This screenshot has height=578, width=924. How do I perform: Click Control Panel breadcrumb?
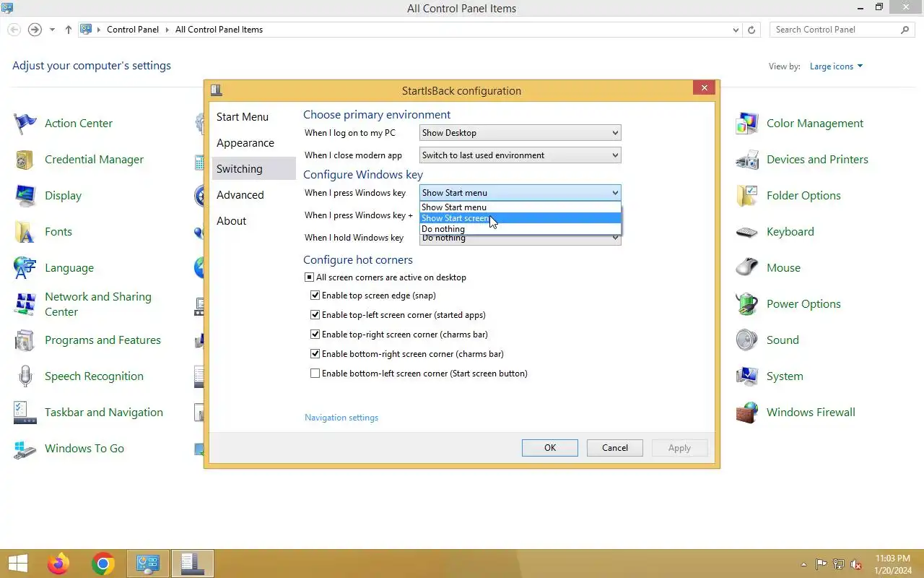point(133,30)
